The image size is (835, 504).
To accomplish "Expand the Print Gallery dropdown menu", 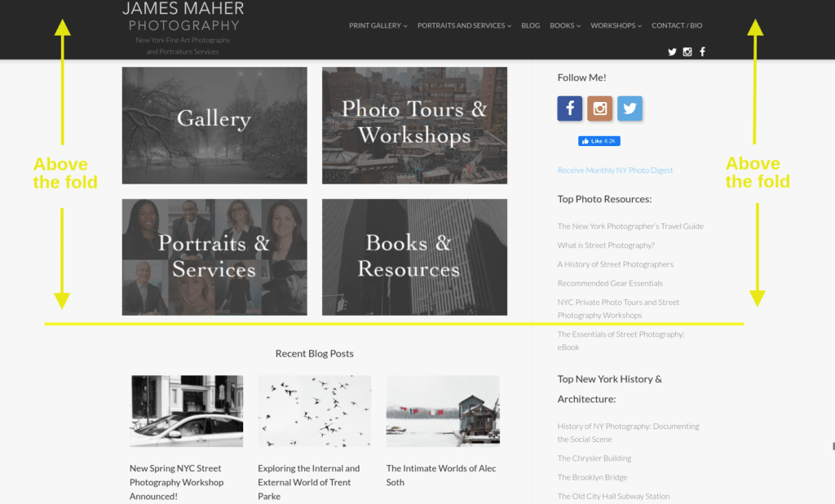I will click(x=378, y=25).
